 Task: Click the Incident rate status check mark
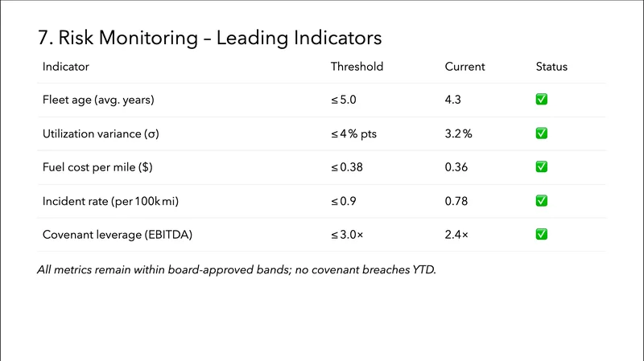pos(542,200)
